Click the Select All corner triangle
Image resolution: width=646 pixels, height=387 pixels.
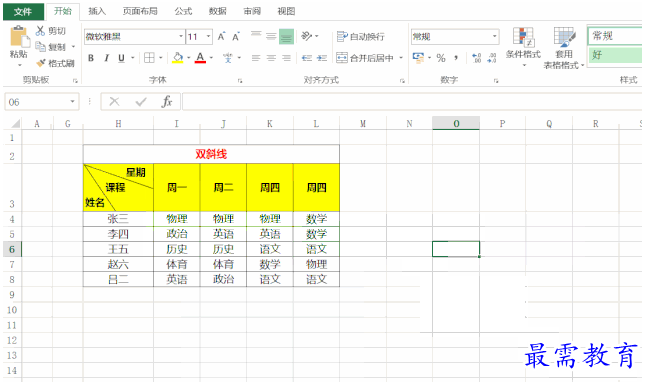tap(15, 124)
